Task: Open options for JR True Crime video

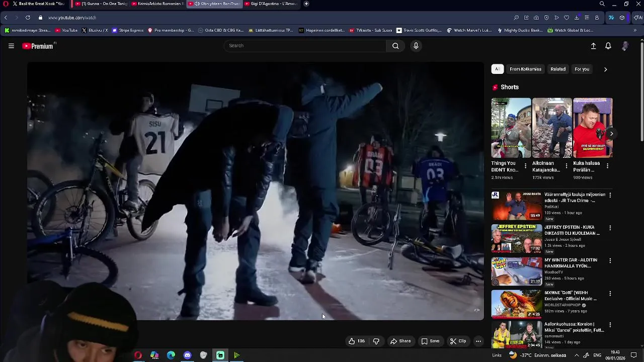Action: [x=610, y=195]
